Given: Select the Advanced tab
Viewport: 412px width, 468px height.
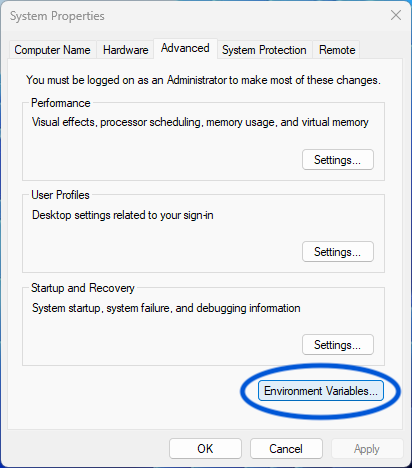Looking at the screenshot, I should [185, 48].
